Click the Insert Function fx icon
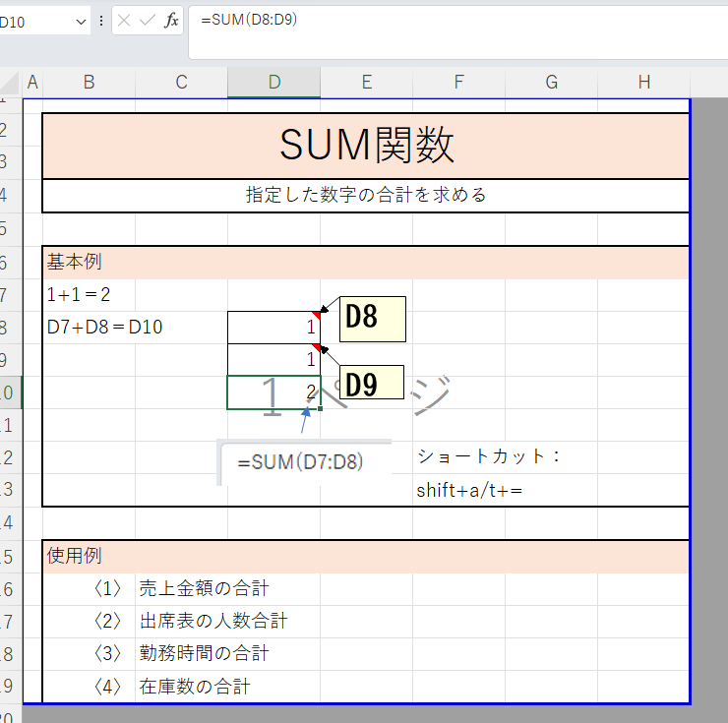Screen dimensions: 728x723 point(171,21)
